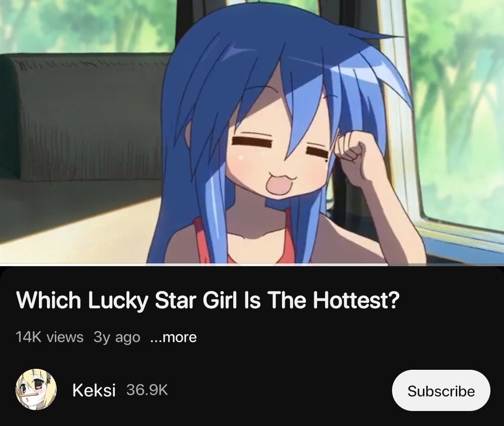This screenshot has width=504, height=426.
Task: Tap the video player to show controls
Action: tap(252, 132)
